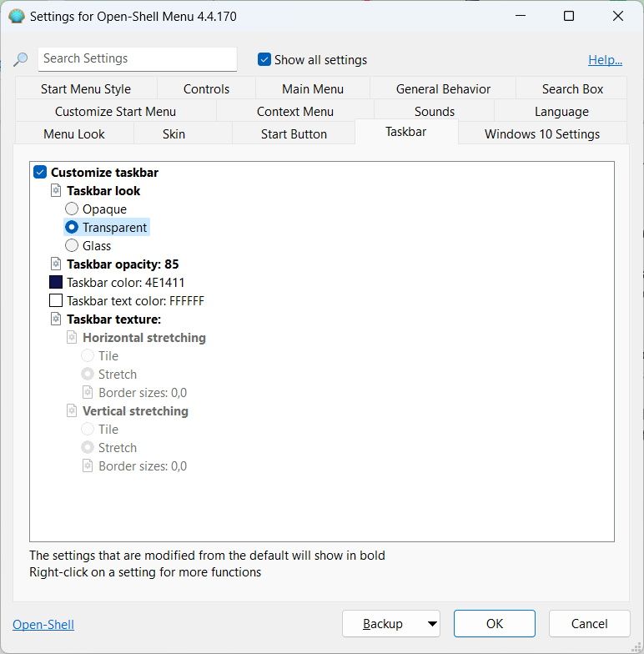Open the Backup dropdown arrow
644x654 pixels.
tap(431, 623)
